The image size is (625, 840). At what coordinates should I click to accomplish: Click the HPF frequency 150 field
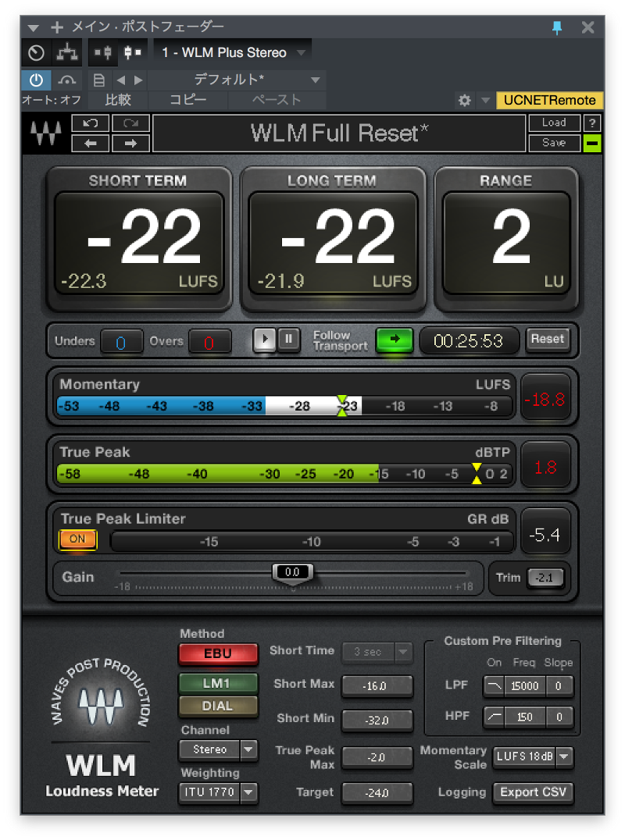pos(525,717)
